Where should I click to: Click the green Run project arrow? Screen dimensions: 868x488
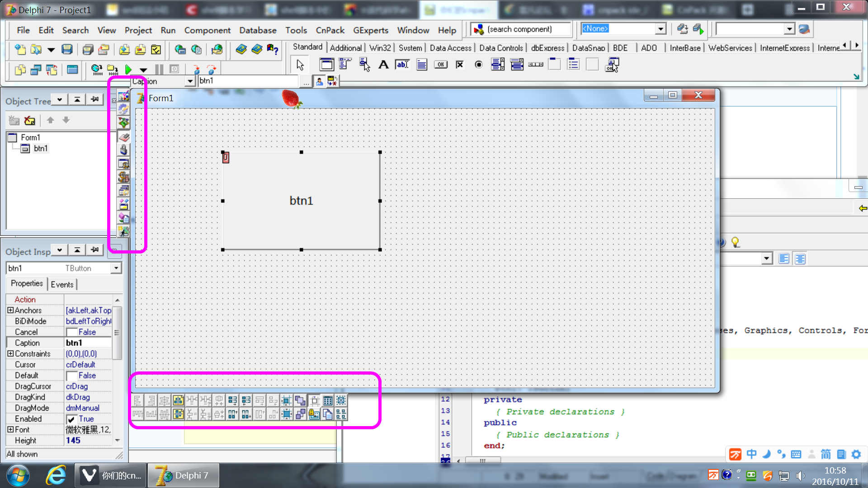[x=128, y=70]
